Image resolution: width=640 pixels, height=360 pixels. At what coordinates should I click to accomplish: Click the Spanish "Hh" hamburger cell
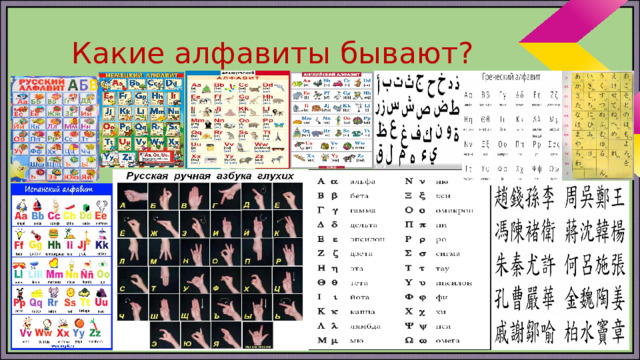(x=53, y=242)
